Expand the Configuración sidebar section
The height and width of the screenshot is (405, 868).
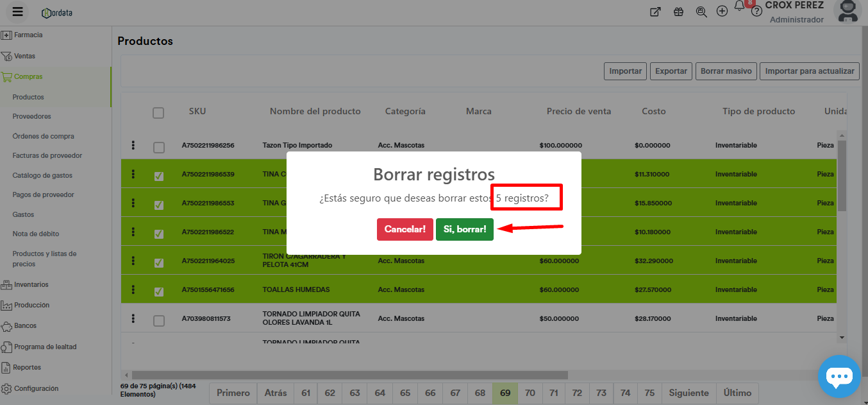tap(36, 388)
